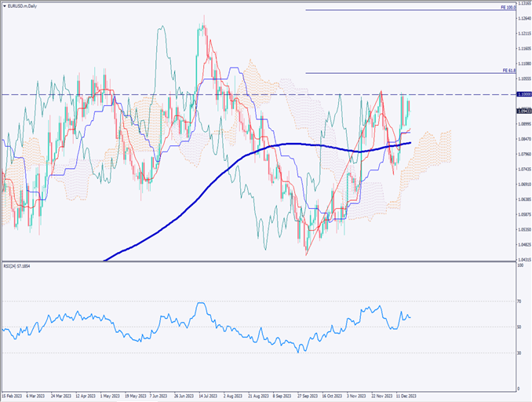Click the 70 level on RSI scale
This screenshot has width=532, height=402.
tap(520, 301)
